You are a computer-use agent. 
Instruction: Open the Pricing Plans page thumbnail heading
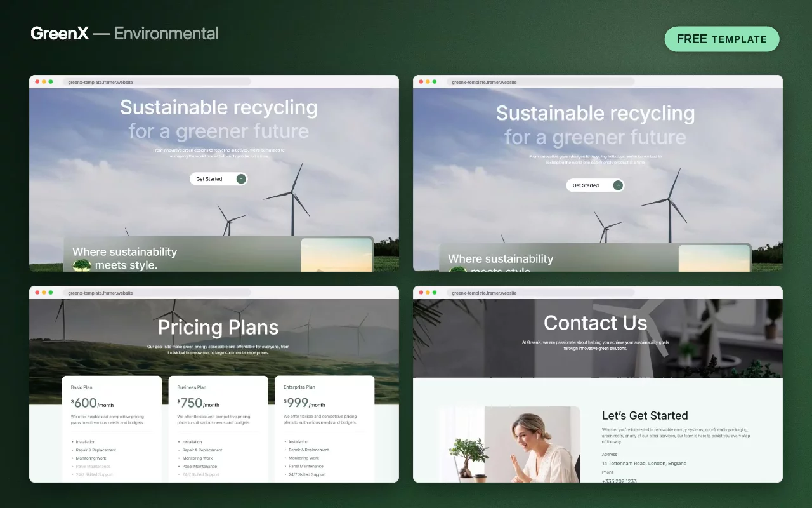pos(218,328)
